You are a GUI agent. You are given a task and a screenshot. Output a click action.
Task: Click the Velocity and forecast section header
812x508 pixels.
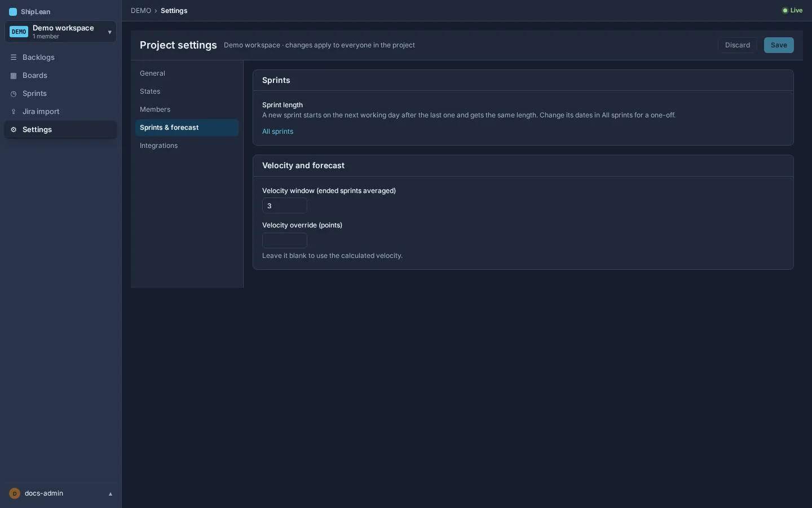(303, 165)
